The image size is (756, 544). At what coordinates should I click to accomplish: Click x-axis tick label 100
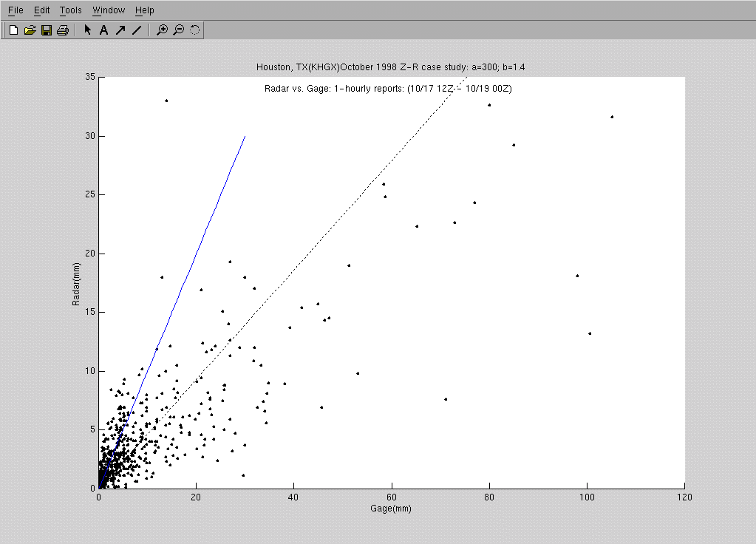pos(587,497)
